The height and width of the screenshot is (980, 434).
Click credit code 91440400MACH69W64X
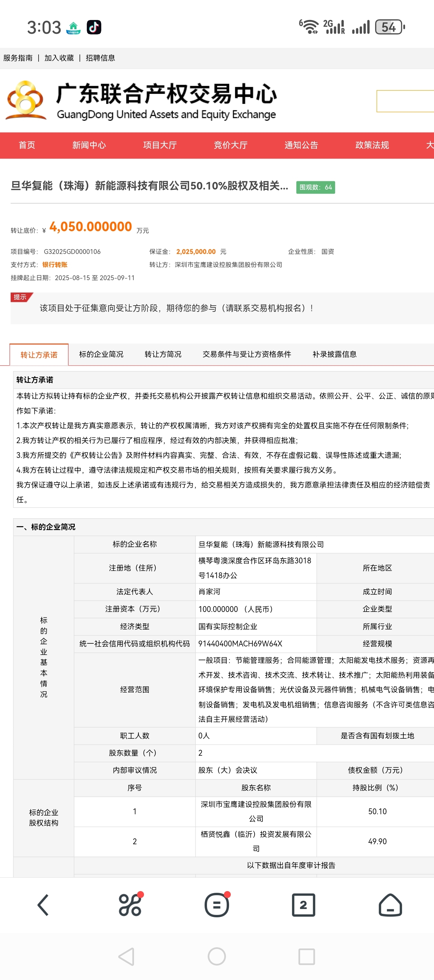256,644
